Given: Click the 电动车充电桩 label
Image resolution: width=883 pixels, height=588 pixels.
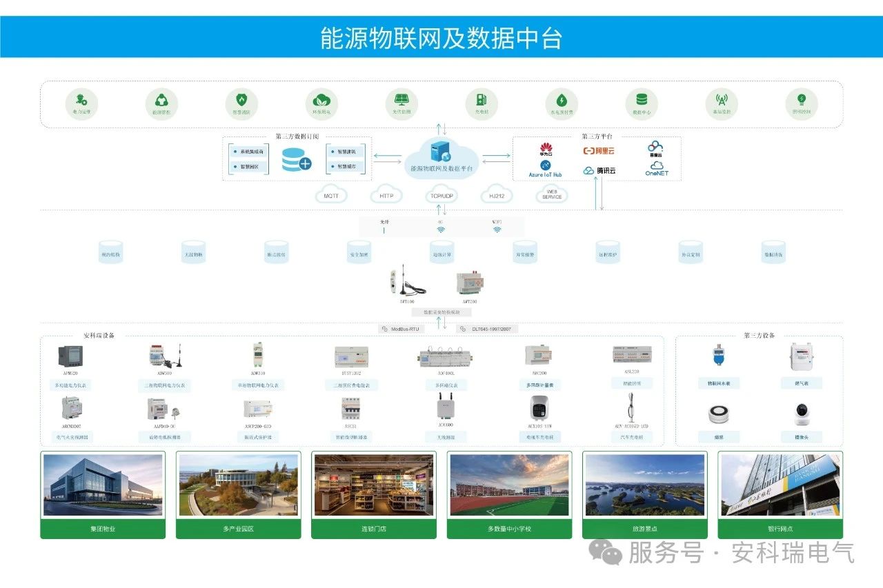Looking at the screenshot, I should tap(539, 437).
